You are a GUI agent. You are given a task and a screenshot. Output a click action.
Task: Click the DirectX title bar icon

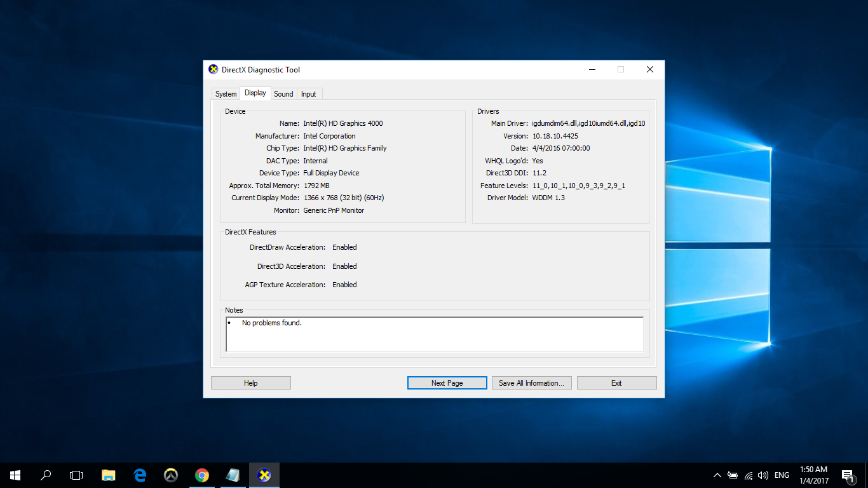pyautogui.click(x=214, y=69)
